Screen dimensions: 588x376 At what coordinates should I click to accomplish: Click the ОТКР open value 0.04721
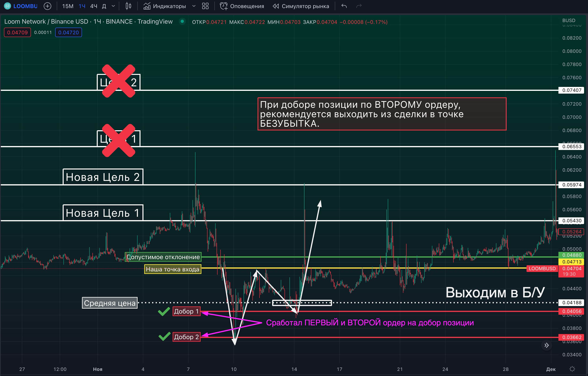[x=216, y=22]
